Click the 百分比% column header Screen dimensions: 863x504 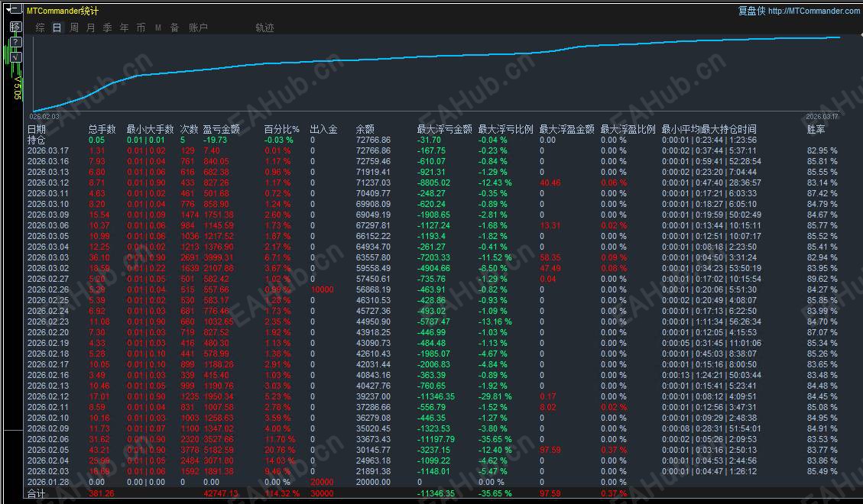click(x=282, y=129)
